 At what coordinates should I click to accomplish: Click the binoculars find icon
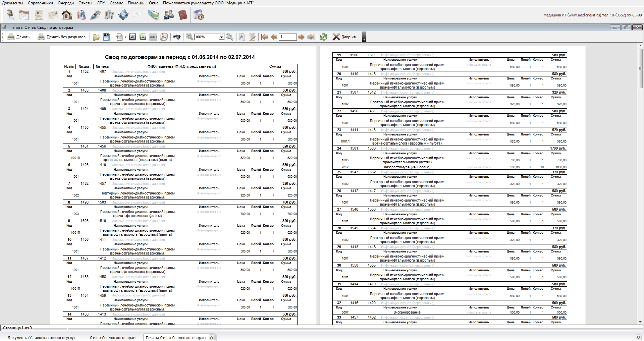coord(176,37)
